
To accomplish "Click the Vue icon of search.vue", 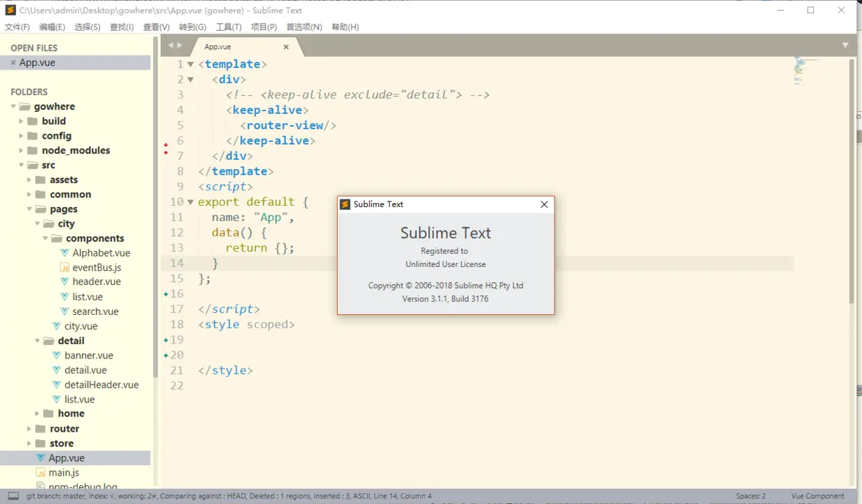I will pos(65,311).
